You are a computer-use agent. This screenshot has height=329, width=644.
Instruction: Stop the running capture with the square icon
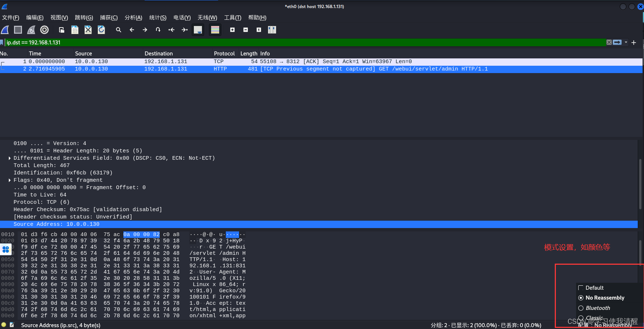[x=18, y=30]
